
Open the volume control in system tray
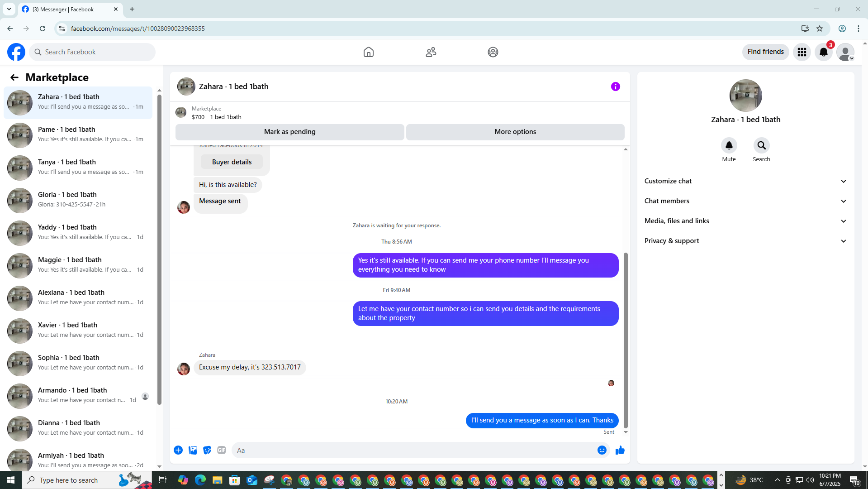pyautogui.click(x=810, y=480)
